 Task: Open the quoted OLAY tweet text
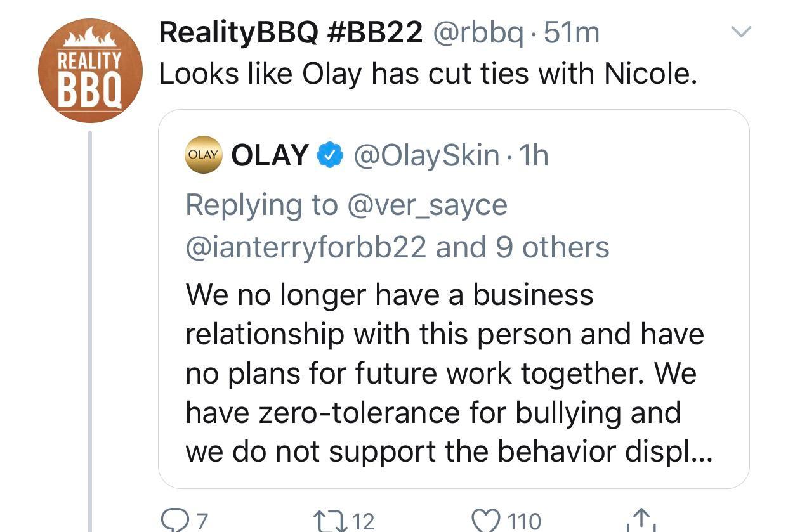[444, 373]
